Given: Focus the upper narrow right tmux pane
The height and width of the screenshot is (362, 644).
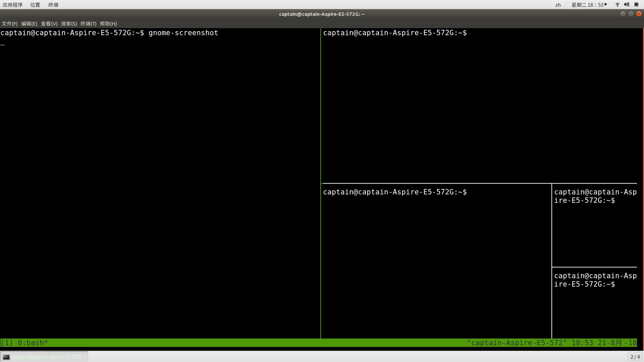Looking at the screenshot, I should point(594,225).
